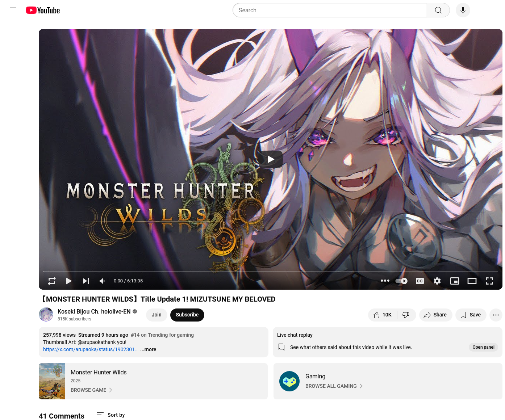The width and height of the screenshot is (505, 420).
Task: Click #14 on Trending for gaming
Action: [162, 335]
